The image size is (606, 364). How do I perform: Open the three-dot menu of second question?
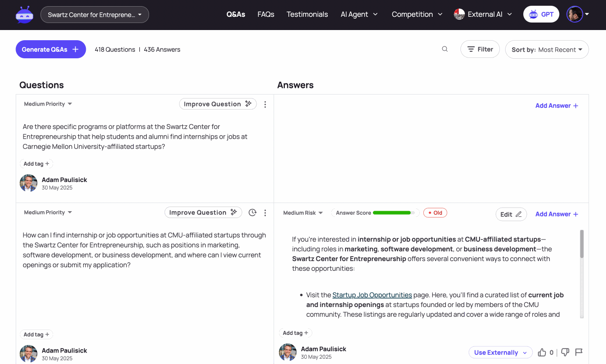tap(265, 213)
